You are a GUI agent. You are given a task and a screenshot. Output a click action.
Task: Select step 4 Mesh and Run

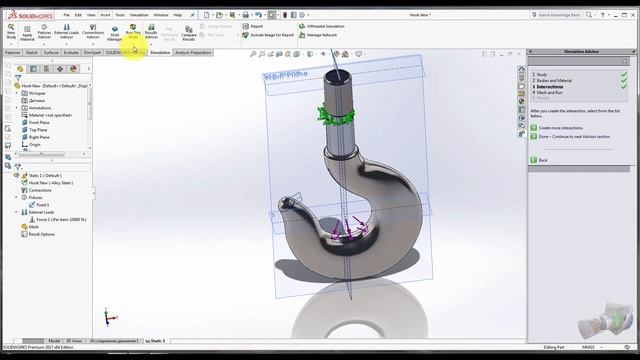click(547, 93)
